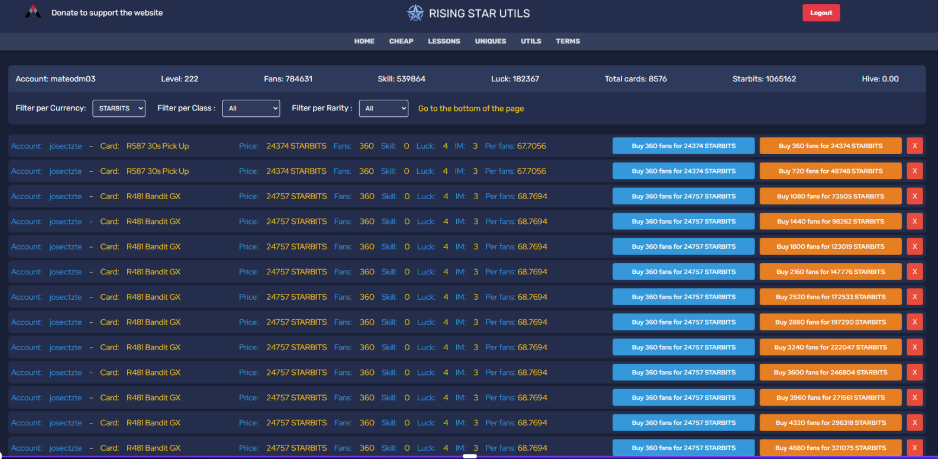
Task: Click the Rising Star Utils star logo
Action: [x=415, y=13]
